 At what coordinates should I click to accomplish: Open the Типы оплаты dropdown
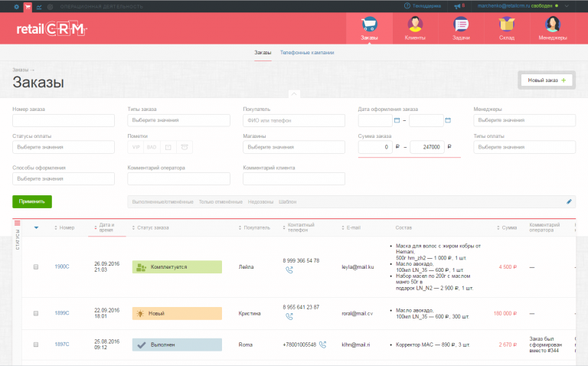pos(524,147)
